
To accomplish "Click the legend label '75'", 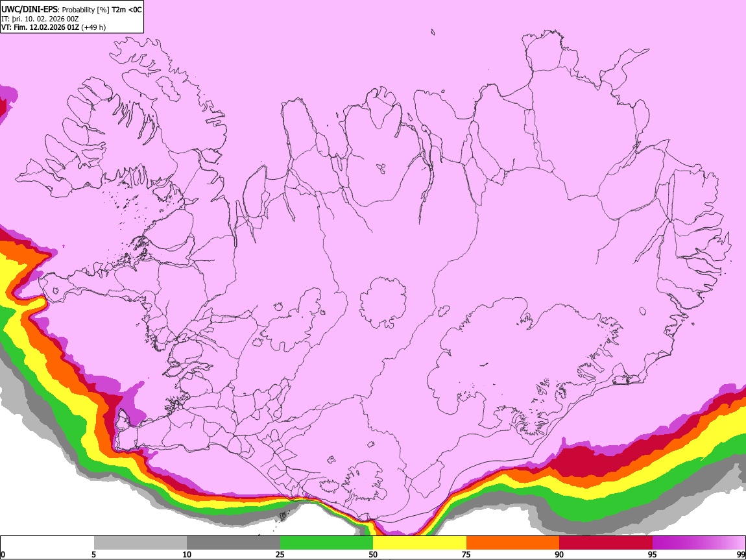I will pos(466,554).
